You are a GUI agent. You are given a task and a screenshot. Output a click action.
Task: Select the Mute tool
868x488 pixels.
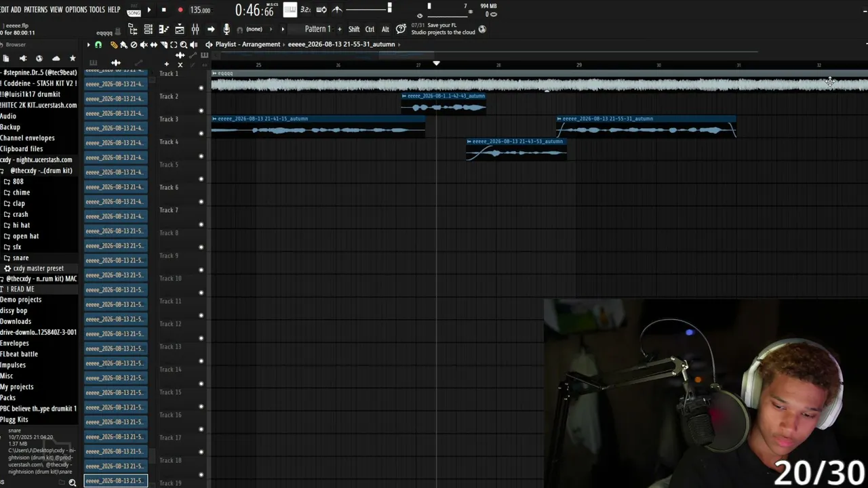pyautogui.click(x=144, y=45)
